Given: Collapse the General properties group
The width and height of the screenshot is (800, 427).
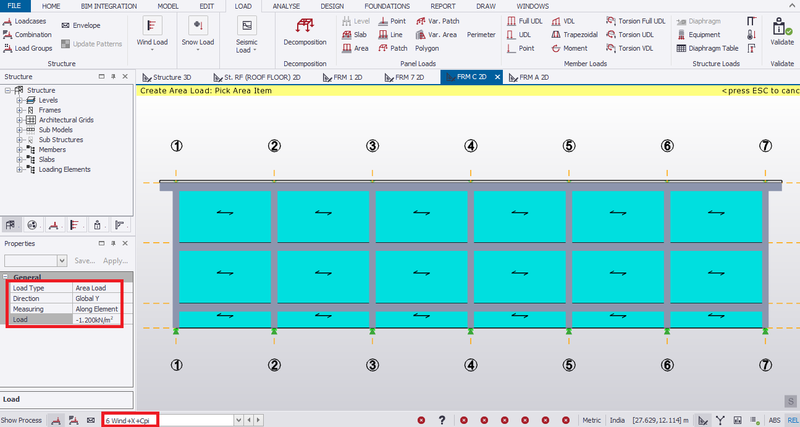Looking at the screenshot, I should tap(6, 278).
